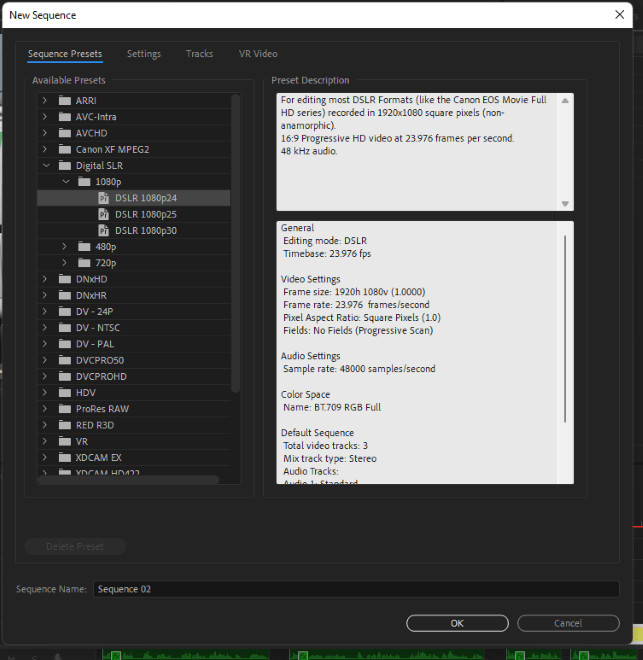This screenshot has width=643, height=660.
Task: Expand the 480p subfolder
Action: (64, 247)
